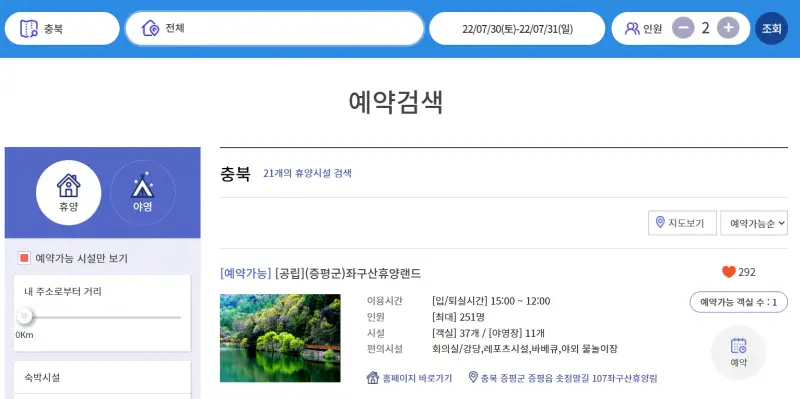
Task: Open the 충북 region selector
Action: [x=62, y=28]
